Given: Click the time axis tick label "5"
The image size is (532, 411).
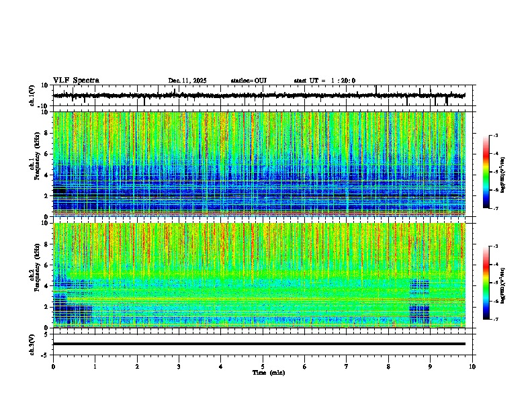Looking at the screenshot, I should [263, 367].
